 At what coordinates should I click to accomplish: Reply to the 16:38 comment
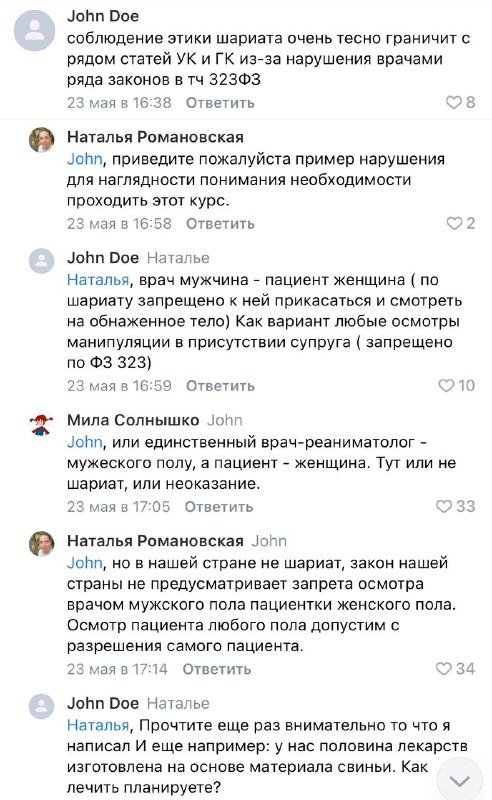(x=220, y=103)
